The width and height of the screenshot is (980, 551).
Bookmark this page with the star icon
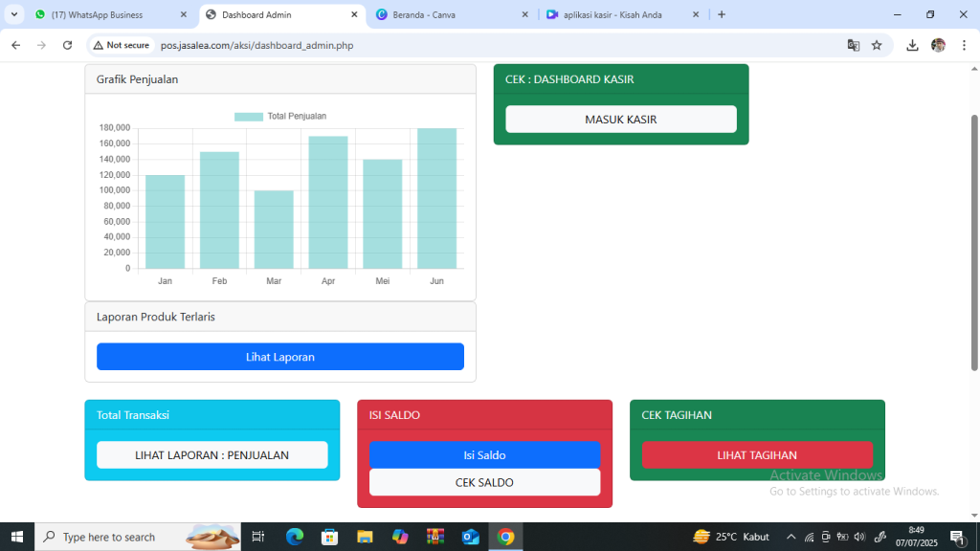(x=877, y=45)
